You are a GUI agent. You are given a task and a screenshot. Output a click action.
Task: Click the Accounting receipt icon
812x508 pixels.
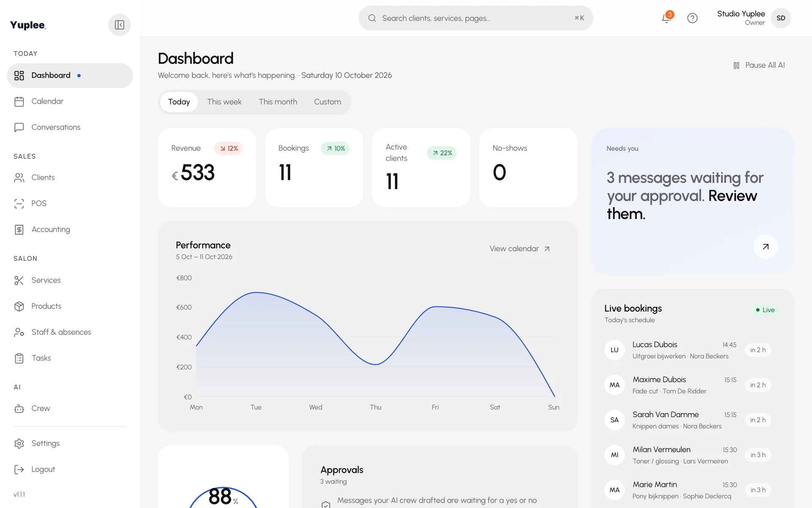(19, 229)
